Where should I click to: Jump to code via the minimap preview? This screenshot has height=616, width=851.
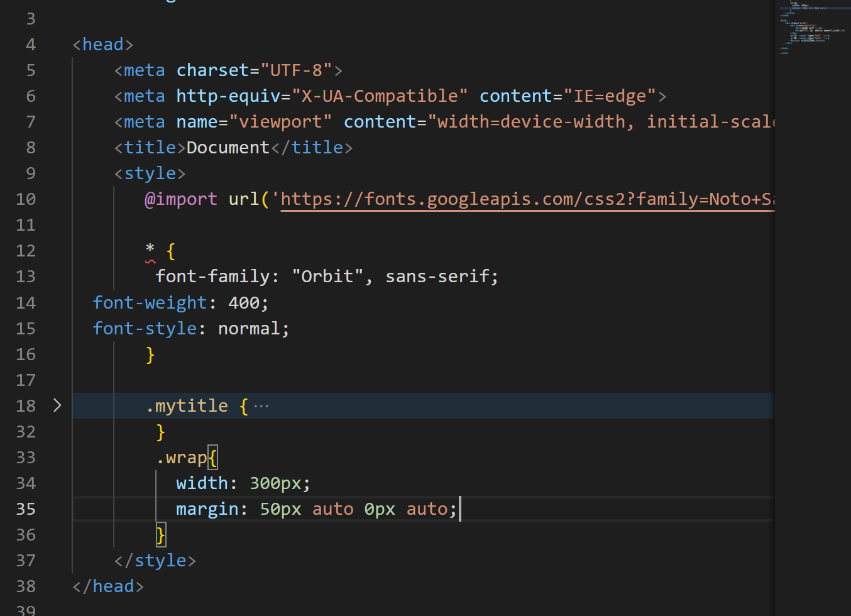(x=812, y=28)
